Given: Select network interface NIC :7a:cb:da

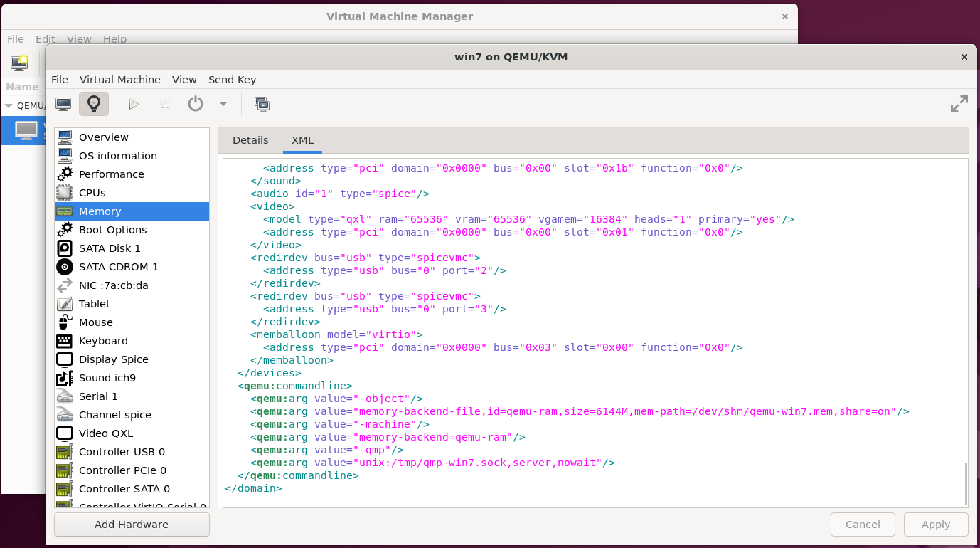Looking at the screenshot, I should 132,285.
